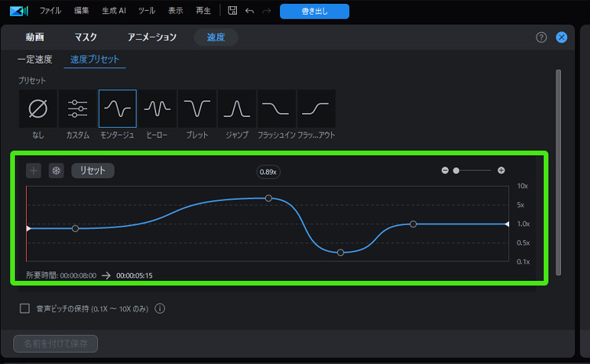This screenshot has width=590, height=364.
Task: Switch to the 動画 tab
Action: click(x=35, y=37)
